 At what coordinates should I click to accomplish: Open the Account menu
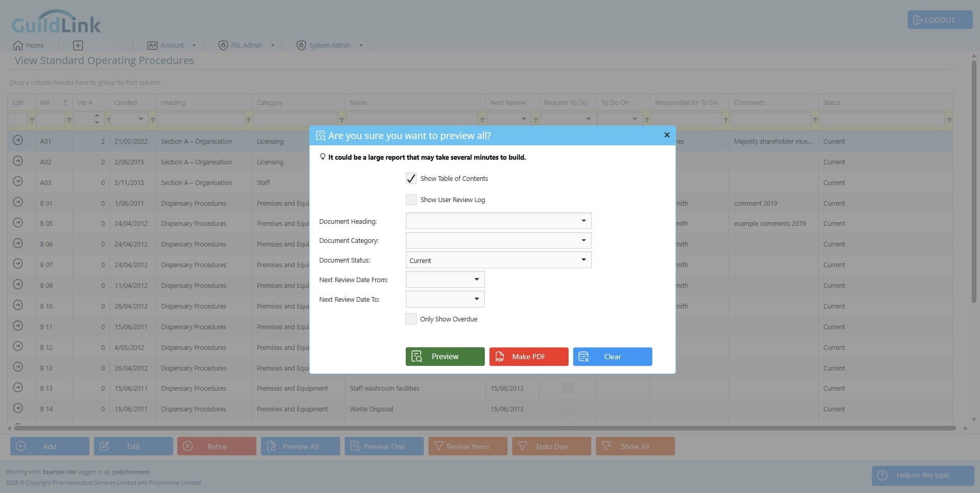172,45
